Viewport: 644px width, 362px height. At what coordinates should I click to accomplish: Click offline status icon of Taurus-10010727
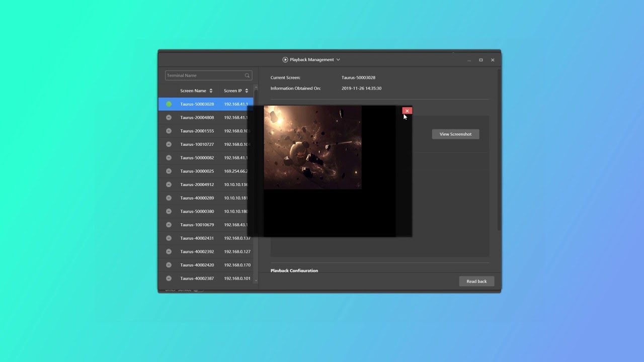pyautogui.click(x=169, y=144)
